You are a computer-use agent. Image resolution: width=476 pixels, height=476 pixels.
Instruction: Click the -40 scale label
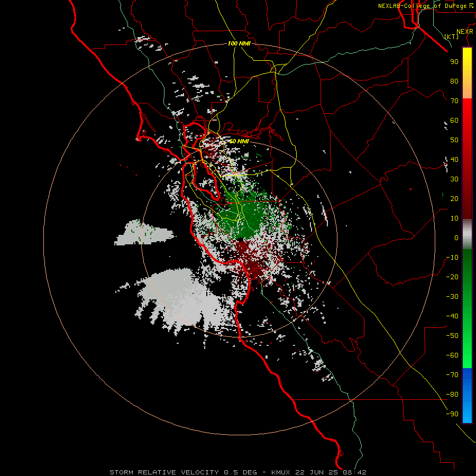[x=452, y=316]
